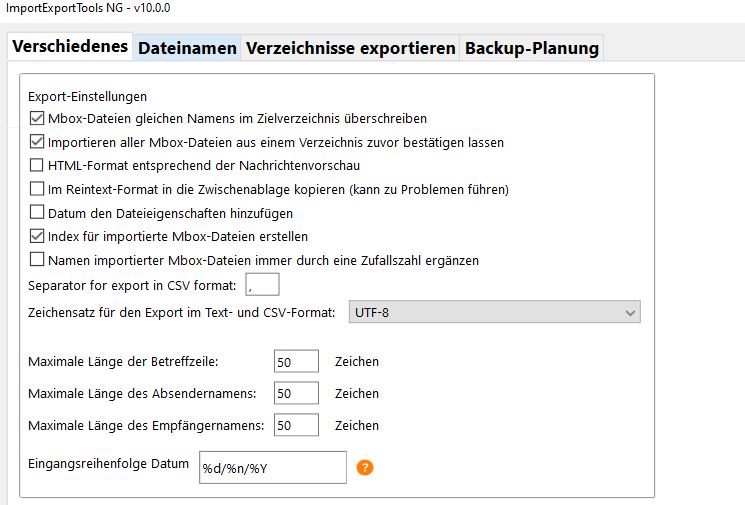Uncheck Mbox-Dateien gleichen Namens überschreiben checkbox
Viewport: 745px width, 505px height.
point(38,118)
